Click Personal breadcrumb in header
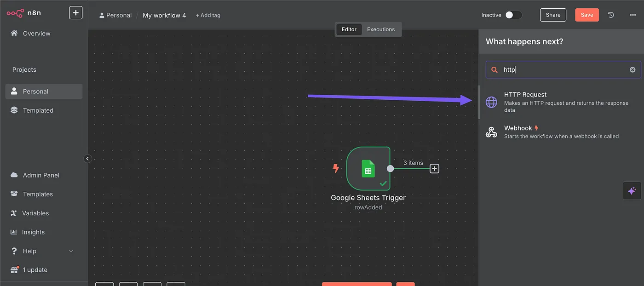Image resolution: width=644 pixels, height=286 pixels. pos(115,15)
